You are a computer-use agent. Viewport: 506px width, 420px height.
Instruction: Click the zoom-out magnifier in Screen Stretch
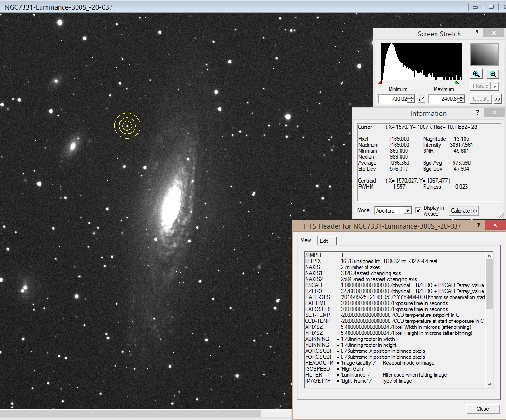[x=492, y=74]
